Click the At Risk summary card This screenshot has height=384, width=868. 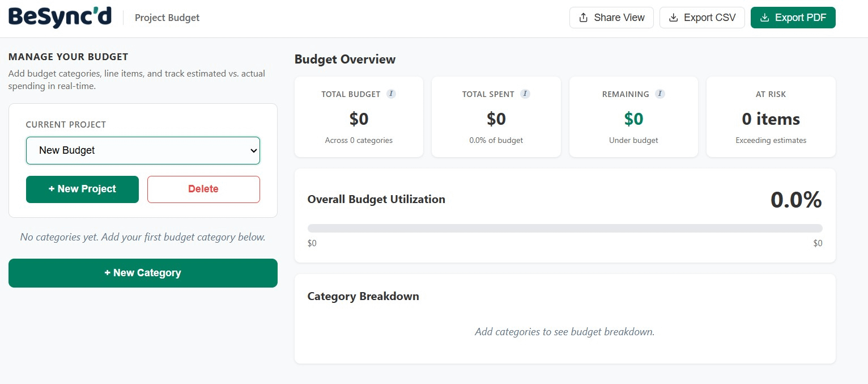771,116
